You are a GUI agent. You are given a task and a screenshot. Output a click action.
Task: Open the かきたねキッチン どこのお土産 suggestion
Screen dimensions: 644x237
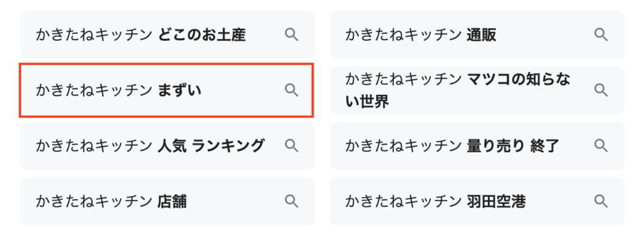coord(167,35)
